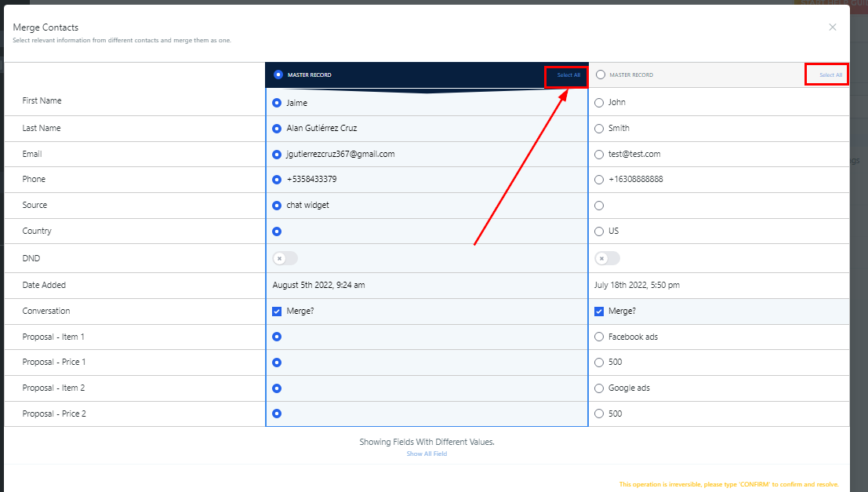The image size is (868, 492).
Task: Select phone number +16308888888
Action: 600,180
